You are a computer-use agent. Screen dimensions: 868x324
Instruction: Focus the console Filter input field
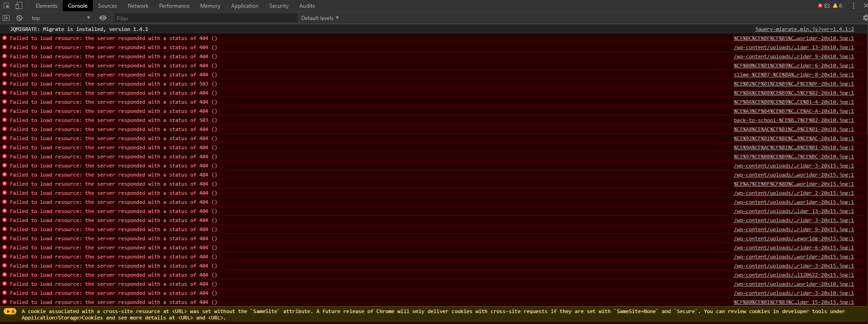coord(205,18)
